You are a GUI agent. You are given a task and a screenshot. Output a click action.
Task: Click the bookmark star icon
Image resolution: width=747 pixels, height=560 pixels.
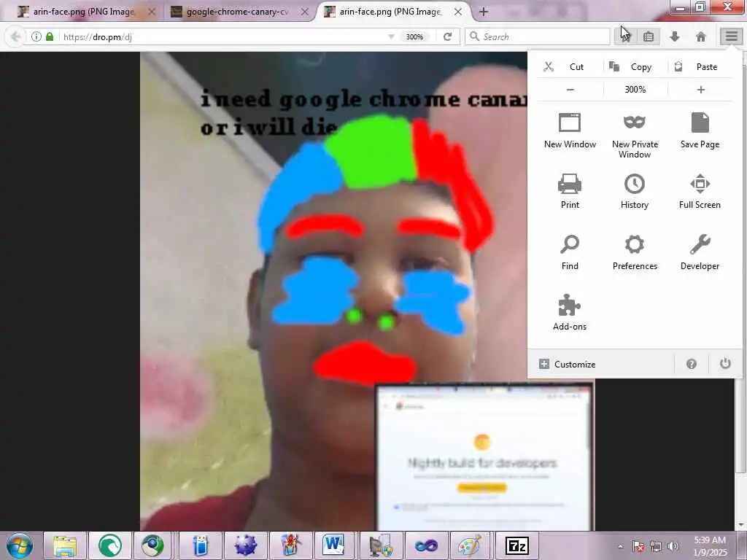[x=626, y=36]
